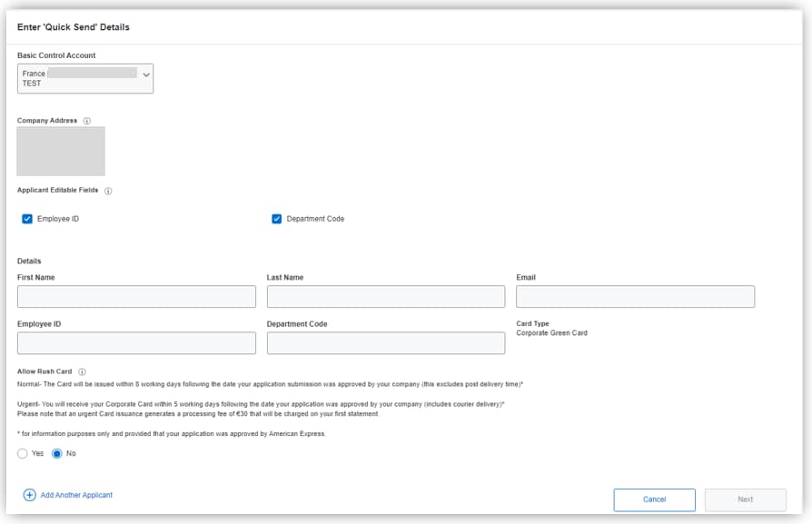Select Yes for Allow Rush Card
The width and height of the screenshot is (812, 524).
pyautogui.click(x=23, y=453)
